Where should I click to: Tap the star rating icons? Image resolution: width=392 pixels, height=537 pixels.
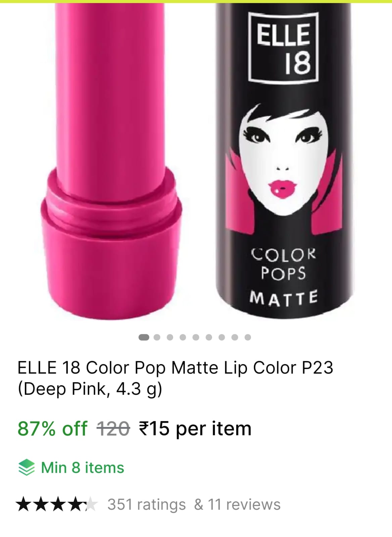point(57,504)
